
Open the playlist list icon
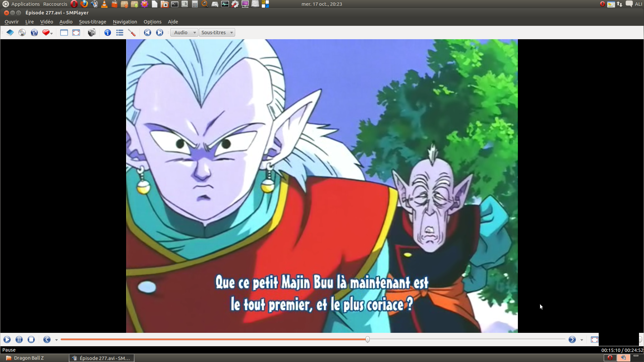coord(120,33)
